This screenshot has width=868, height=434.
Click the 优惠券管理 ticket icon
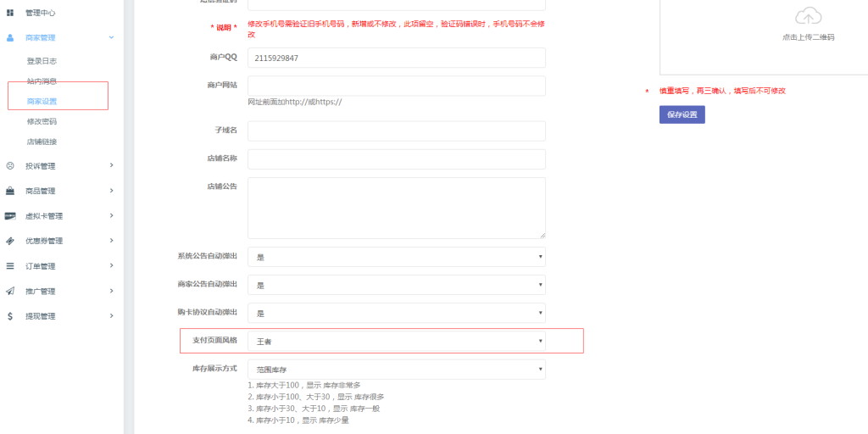[10, 242]
